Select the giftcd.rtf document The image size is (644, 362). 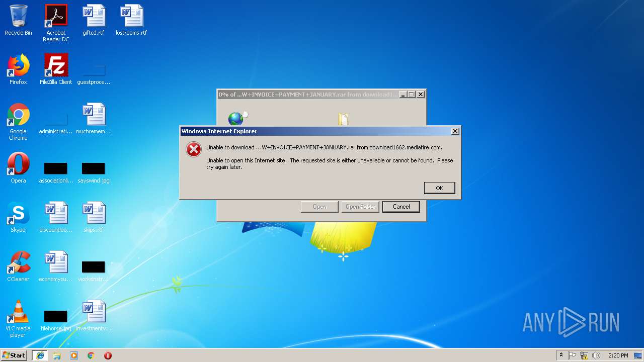coord(94,21)
